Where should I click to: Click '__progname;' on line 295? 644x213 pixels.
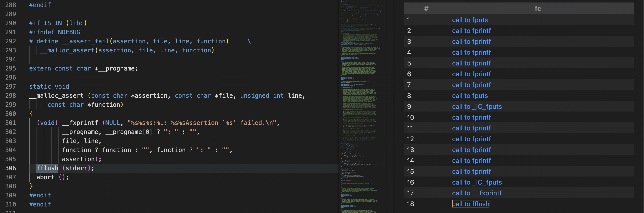pyautogui.click(x=118, y=68)
